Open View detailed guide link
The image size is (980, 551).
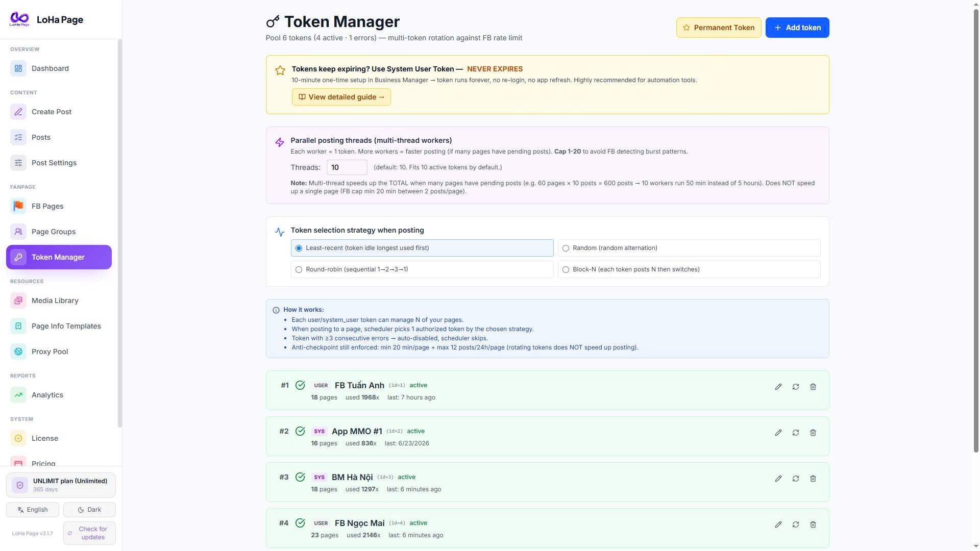tap(341, 97)
